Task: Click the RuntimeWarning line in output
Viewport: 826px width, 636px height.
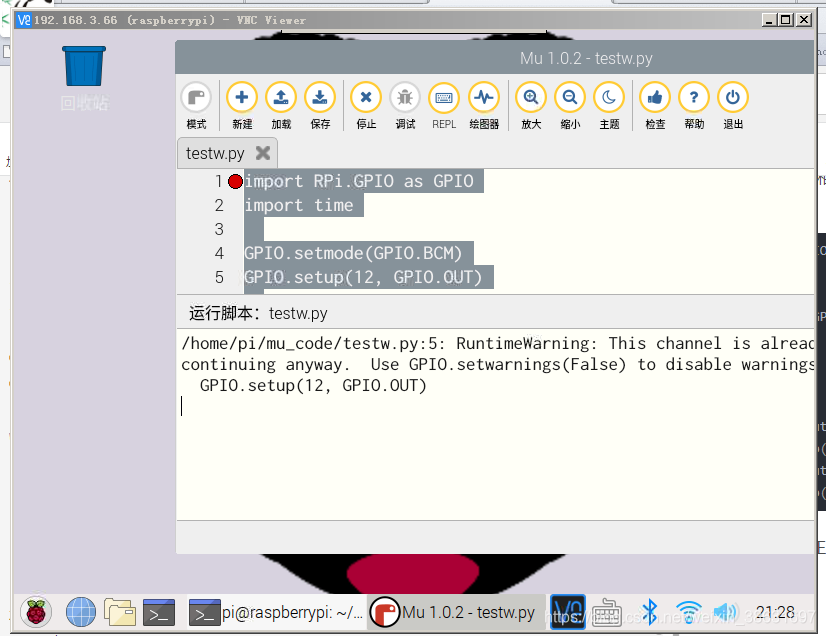Action: coord(497,344)
